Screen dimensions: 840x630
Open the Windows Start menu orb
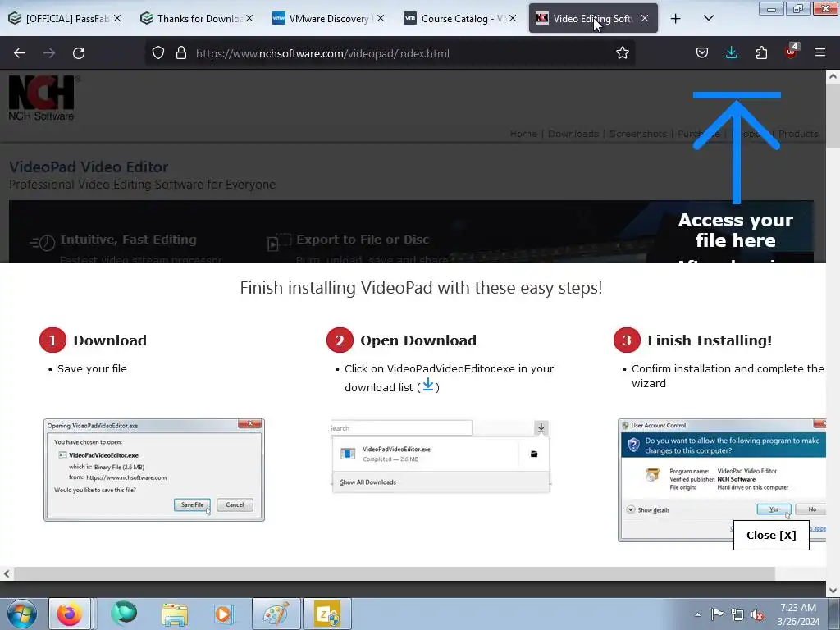coord(22,614)
